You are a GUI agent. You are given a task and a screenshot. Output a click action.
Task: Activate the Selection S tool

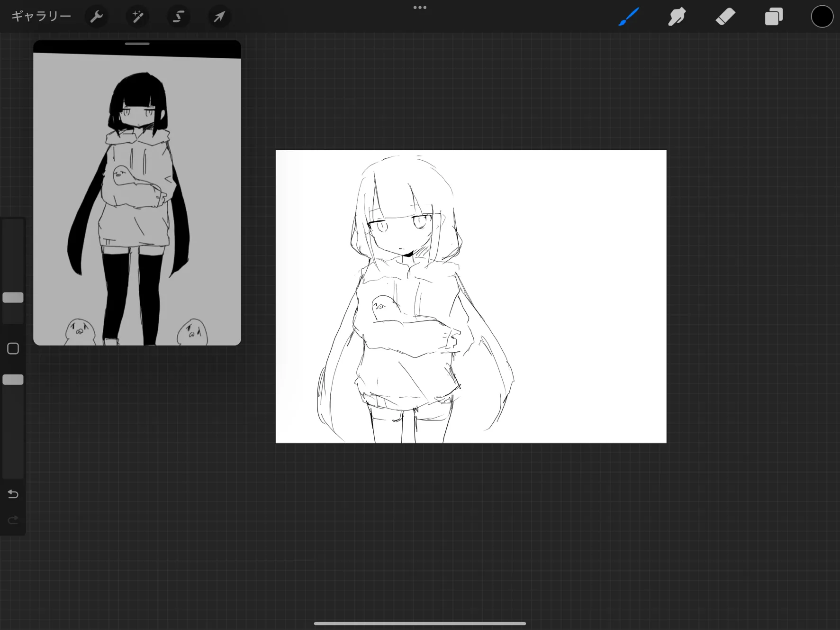coord(179,17)
